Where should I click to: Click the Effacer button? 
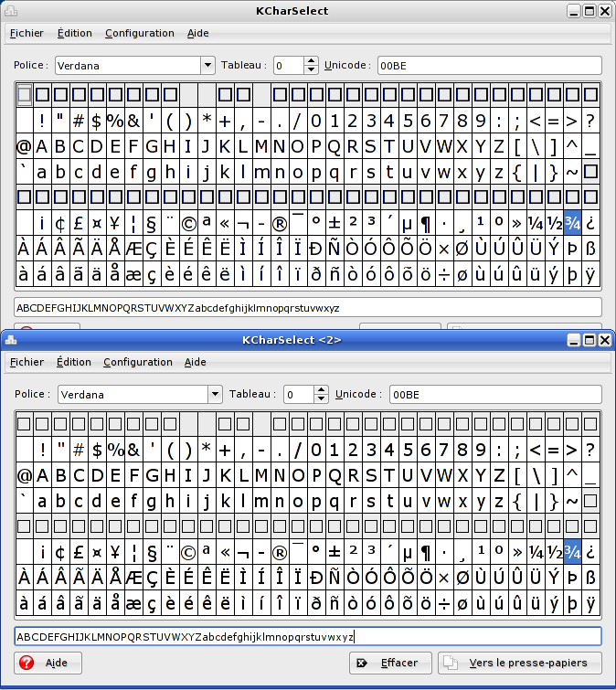[x=390, y=663]
